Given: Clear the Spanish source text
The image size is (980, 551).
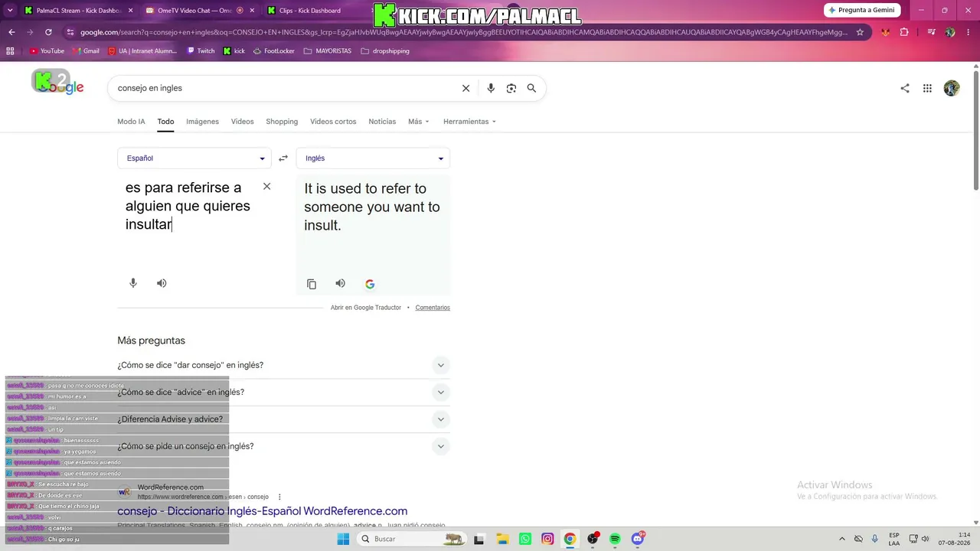Looking at the screenshot, I should point(266,186).
